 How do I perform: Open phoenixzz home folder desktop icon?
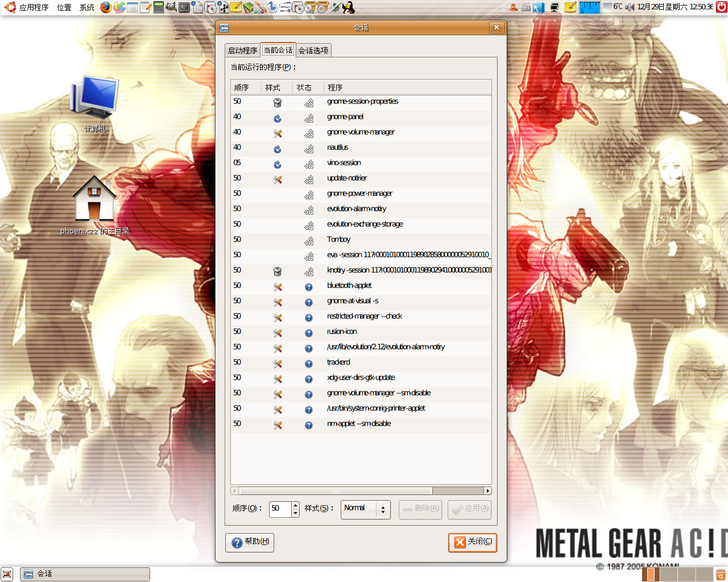pos(94,206)
